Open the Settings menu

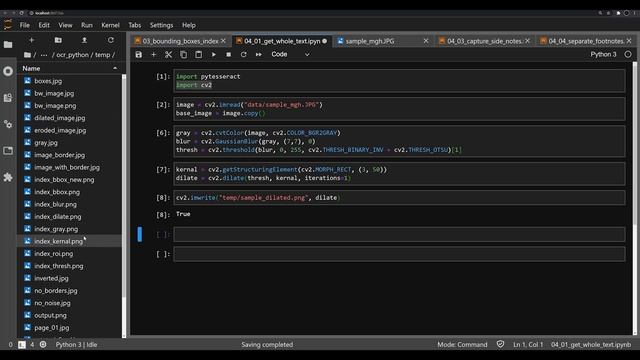pyautogui.click(x=161, y=25)
